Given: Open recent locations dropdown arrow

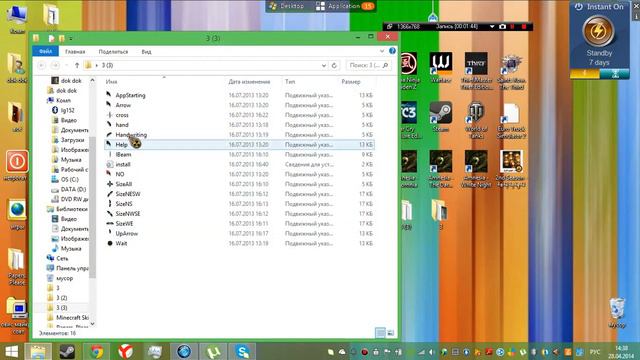Looking at the screenshot, I should (x=67, y=65).
